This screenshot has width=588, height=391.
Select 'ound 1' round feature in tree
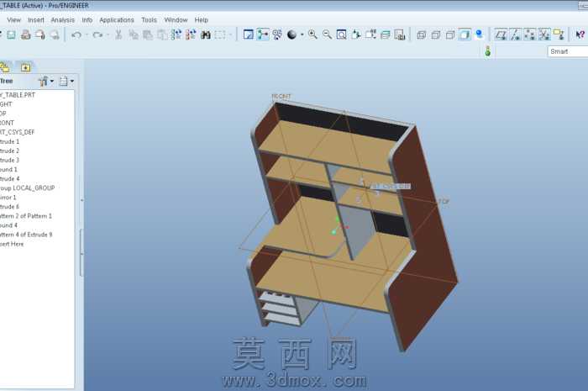pyautogui.click(x=8, y=170)
